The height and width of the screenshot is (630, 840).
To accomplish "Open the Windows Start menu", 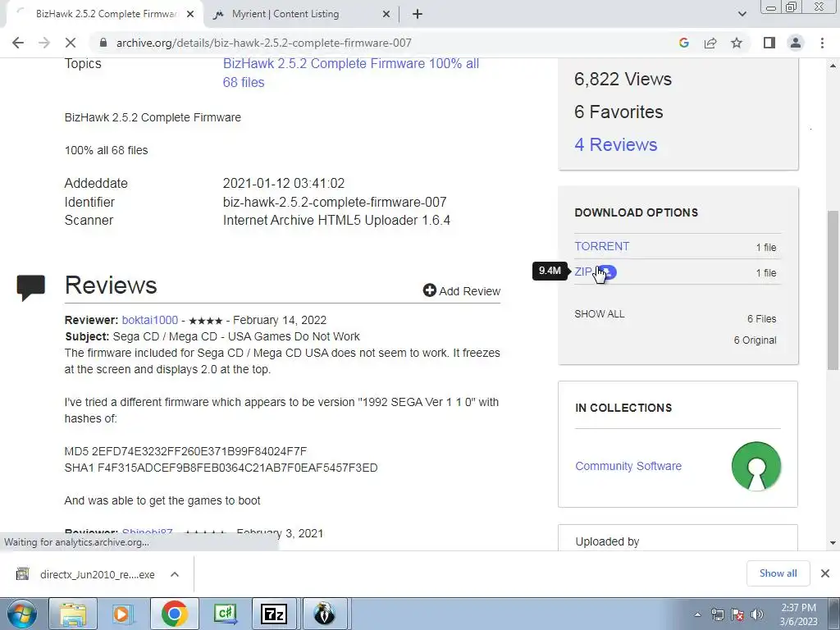I will (21, 614).
